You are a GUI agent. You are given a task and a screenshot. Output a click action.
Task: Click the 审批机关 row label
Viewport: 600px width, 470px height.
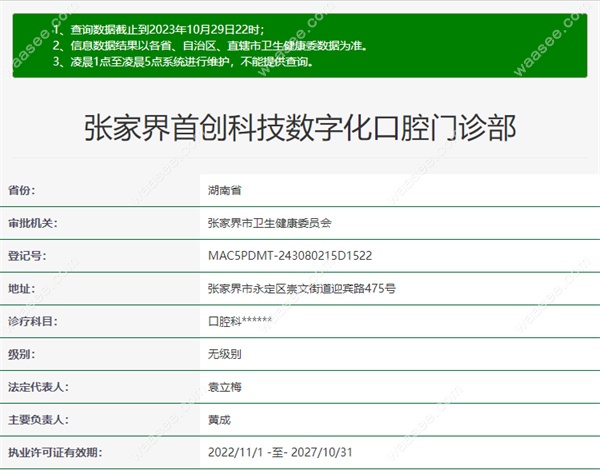tap(34, 223)
